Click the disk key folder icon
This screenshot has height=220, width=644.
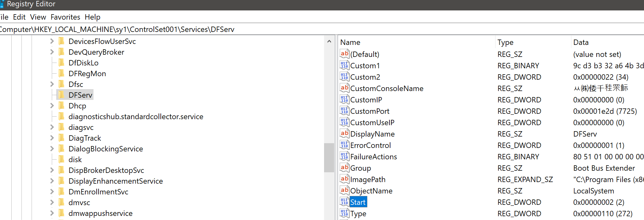pos(62,159)
